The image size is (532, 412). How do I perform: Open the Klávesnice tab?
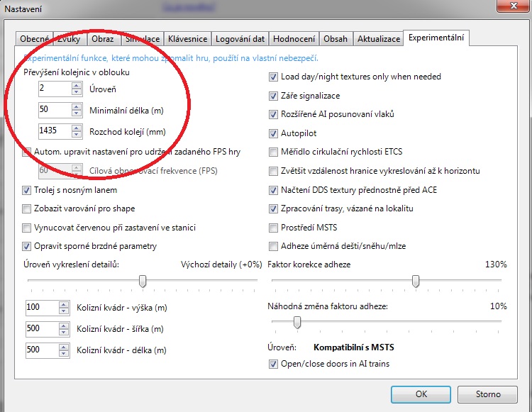(x=185, y=38)
